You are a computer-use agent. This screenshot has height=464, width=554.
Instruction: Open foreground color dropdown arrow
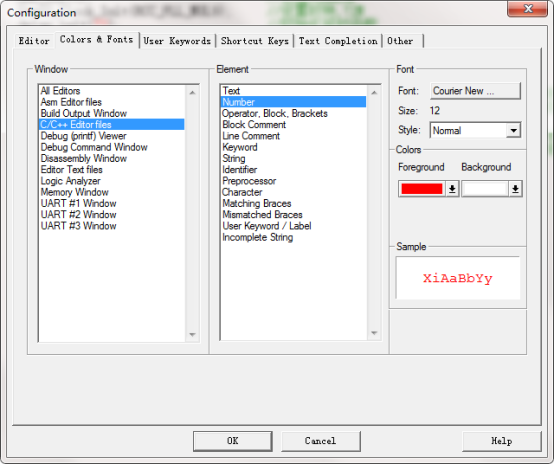452,189
